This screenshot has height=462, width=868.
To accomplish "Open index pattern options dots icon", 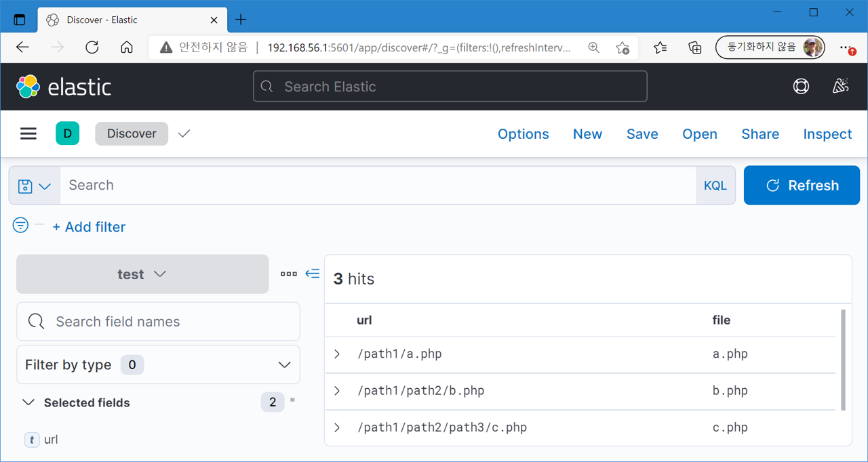I will pos(289,274).
